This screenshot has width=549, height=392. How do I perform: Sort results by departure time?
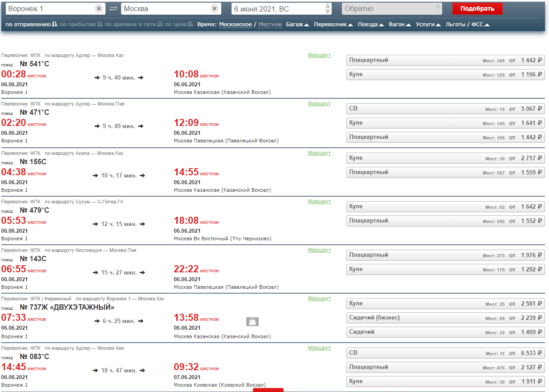[x=31, y=24]
